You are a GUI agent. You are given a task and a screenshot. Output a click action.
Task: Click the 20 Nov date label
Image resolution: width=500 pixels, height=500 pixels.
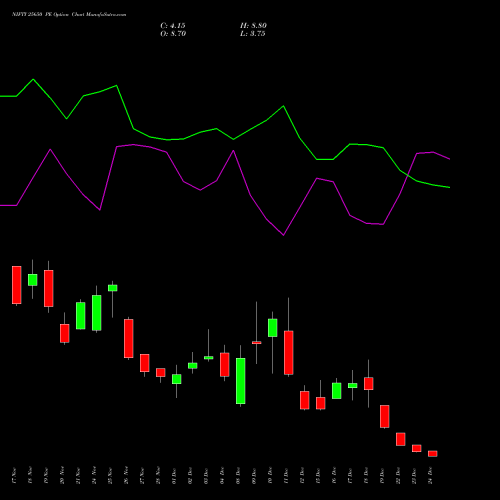click(62, 476)
